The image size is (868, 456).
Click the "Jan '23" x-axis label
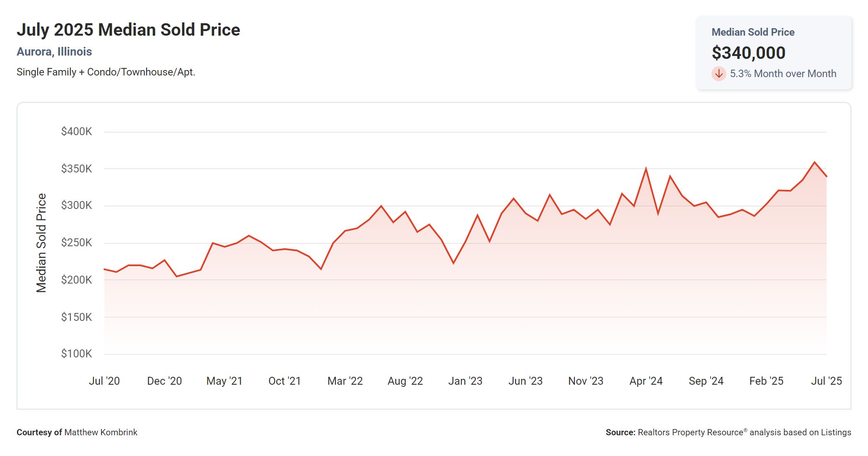click(x=465, y=381)
